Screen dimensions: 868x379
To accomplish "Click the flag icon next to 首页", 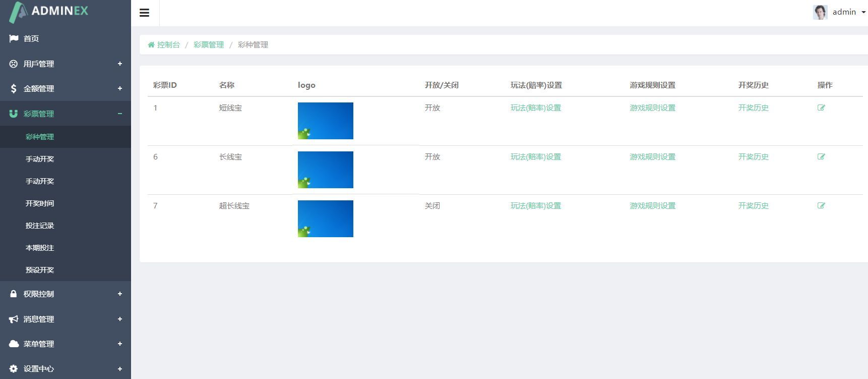I will (x=14, y=38).
